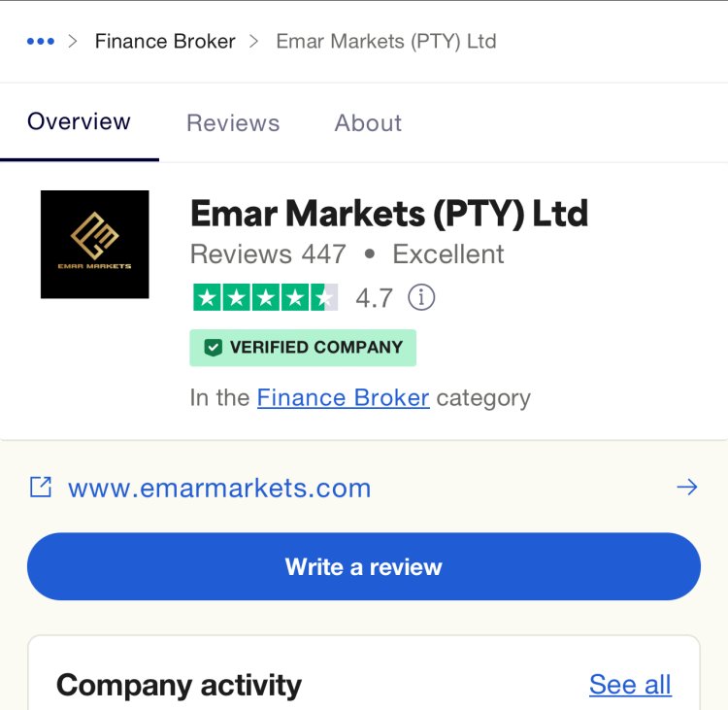This screenshot has height=710, width=728.
Task: Click the right arrow beside website
Action: coord(686,488)
